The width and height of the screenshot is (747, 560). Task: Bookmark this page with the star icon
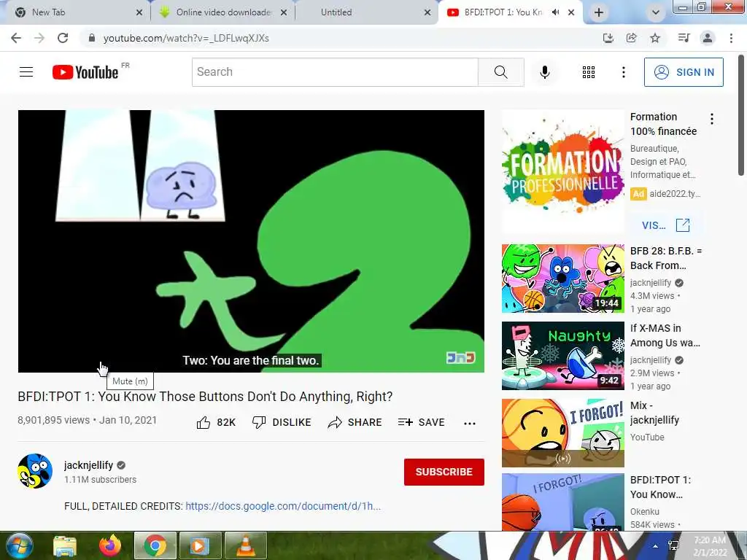655,38
